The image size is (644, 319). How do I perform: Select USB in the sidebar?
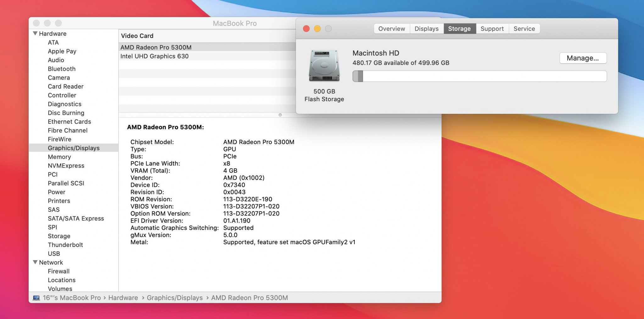tap(54, 254)
